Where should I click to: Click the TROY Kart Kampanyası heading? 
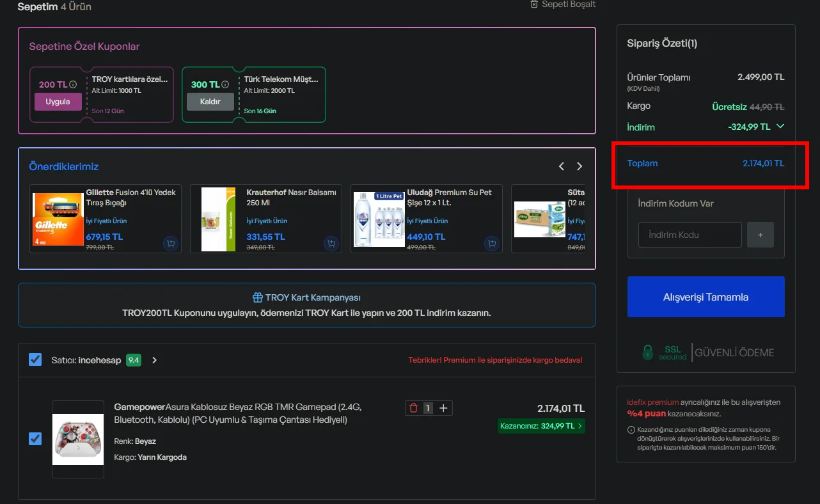[313, 297]
